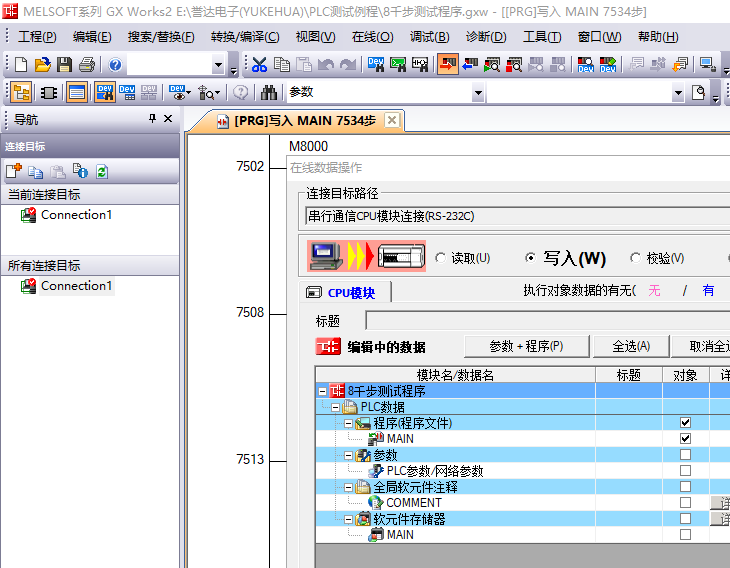Click the 对象 column header

point(685,375)
